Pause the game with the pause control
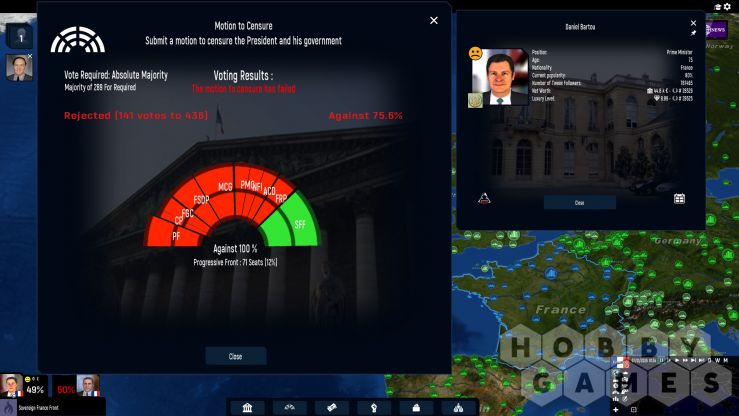The image size is (739, 416). click(x=661, y=360)
